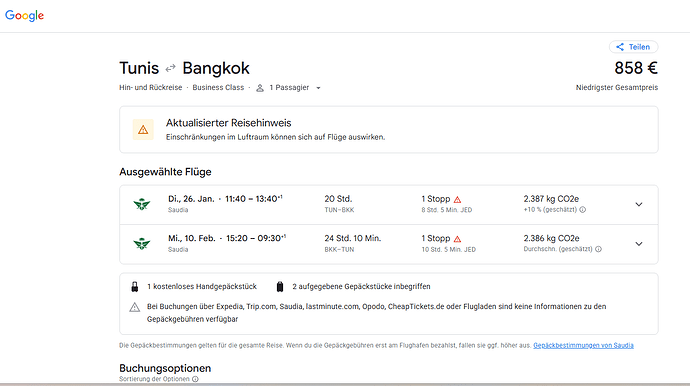The image size is (690, 386).
Task: Click the info icon next to +10 % (geschätzt)
Action: 583,210
